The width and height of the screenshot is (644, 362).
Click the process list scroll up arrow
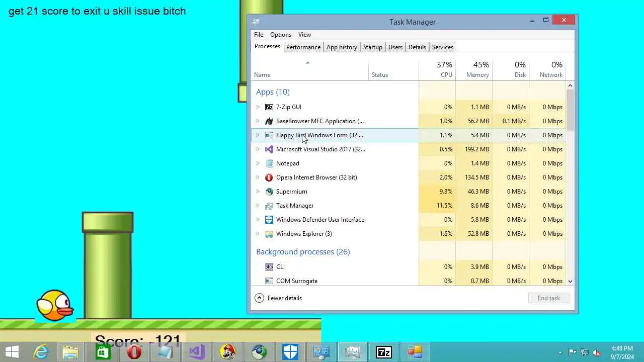(570, 85)
